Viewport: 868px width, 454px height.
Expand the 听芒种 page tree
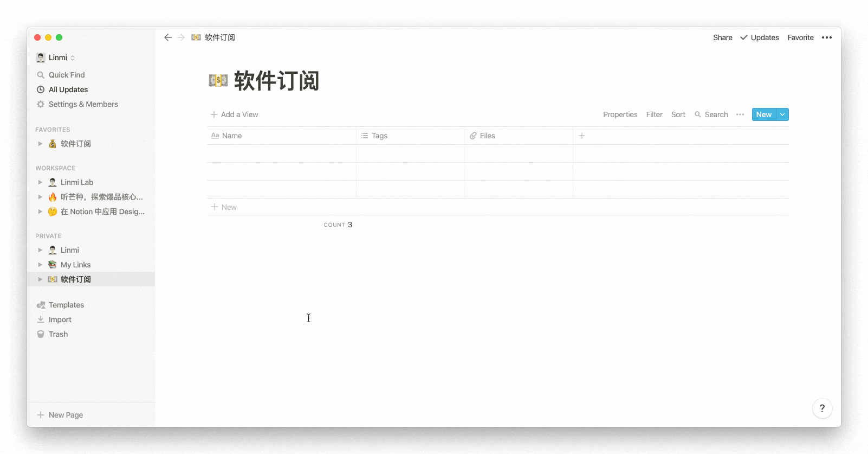(x=40, y=197)
